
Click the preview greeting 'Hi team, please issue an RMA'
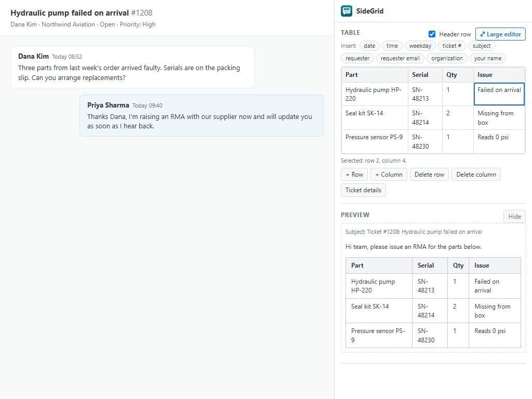point(413,247)
